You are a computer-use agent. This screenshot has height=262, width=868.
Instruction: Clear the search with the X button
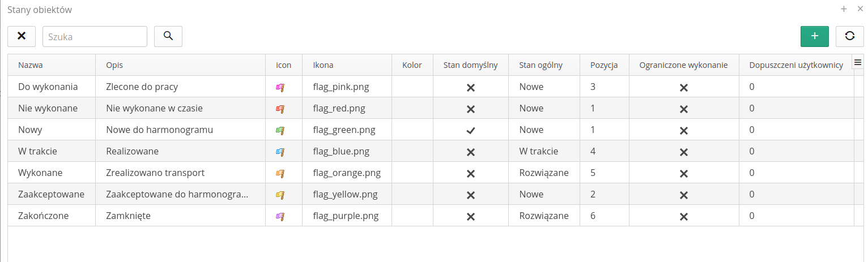(x=22, y=36)
